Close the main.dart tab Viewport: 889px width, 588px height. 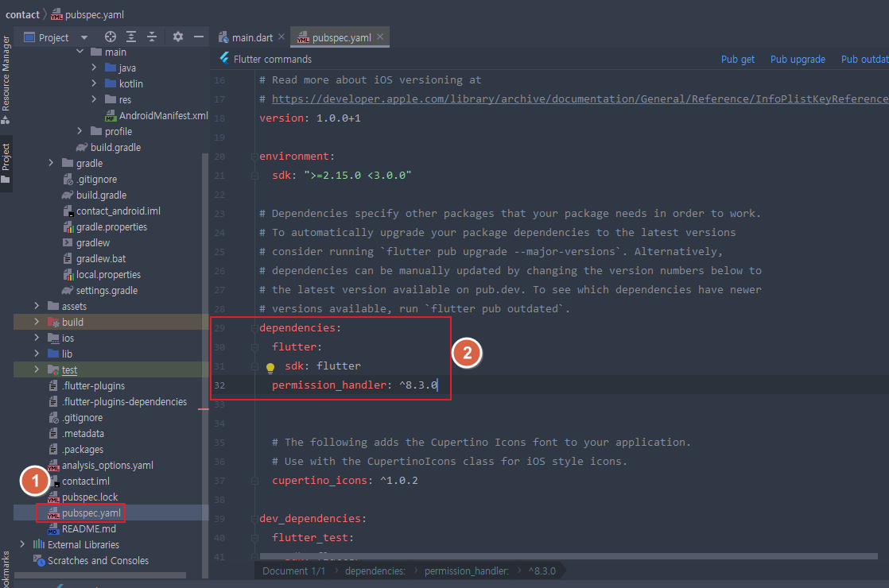click(x=281, y=37)
